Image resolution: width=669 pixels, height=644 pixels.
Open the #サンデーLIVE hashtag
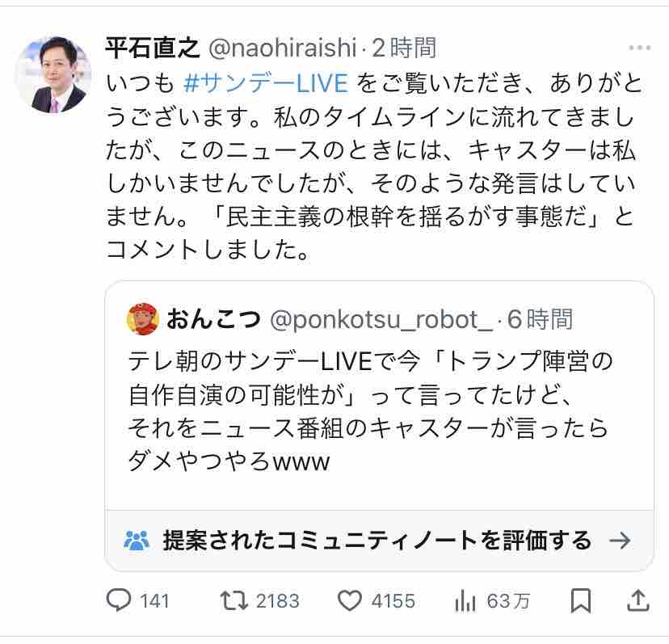266,82
